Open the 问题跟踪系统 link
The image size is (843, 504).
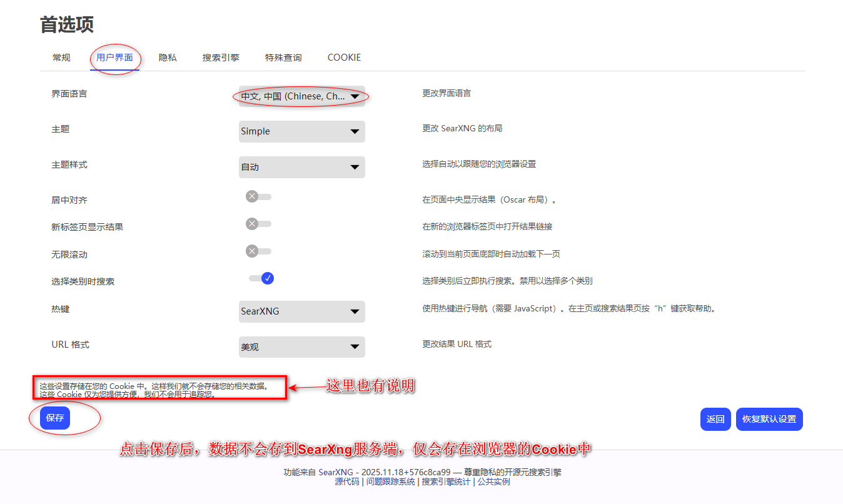(x=391, y=482)
